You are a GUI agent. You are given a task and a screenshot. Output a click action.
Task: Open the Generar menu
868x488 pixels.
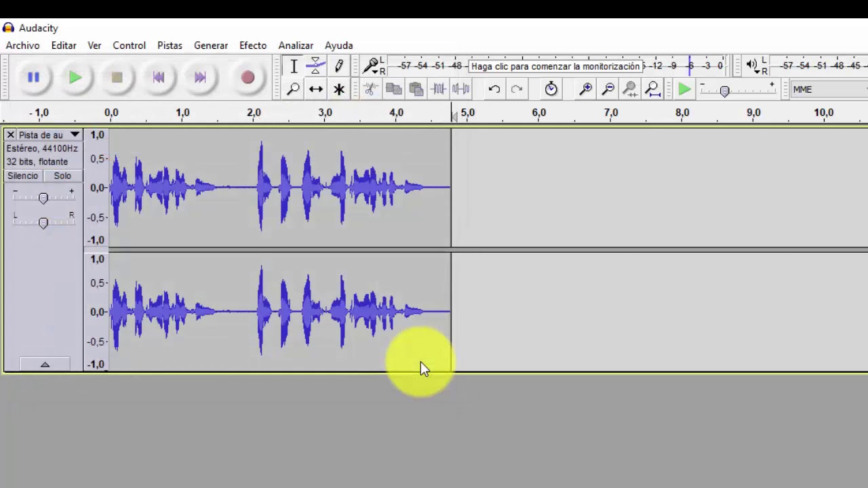coord(211,45)
